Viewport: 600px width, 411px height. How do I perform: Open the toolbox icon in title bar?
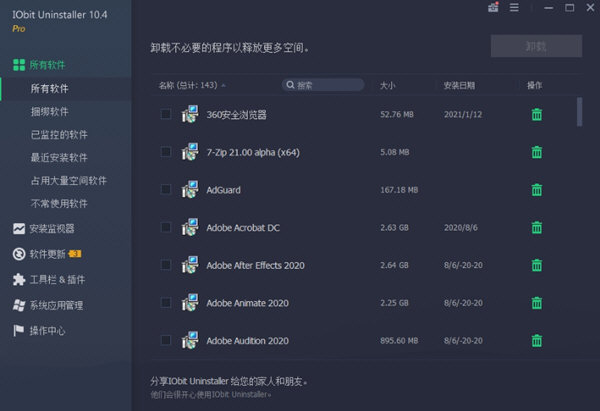(x=494, y=8)
